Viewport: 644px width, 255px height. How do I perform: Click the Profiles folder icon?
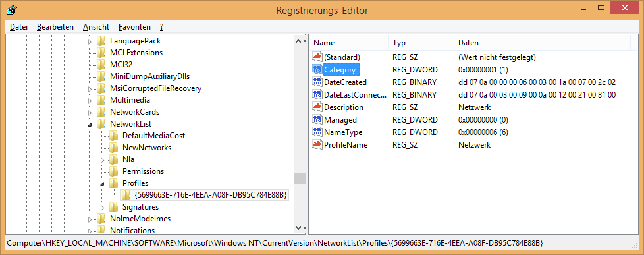point(114,183)
